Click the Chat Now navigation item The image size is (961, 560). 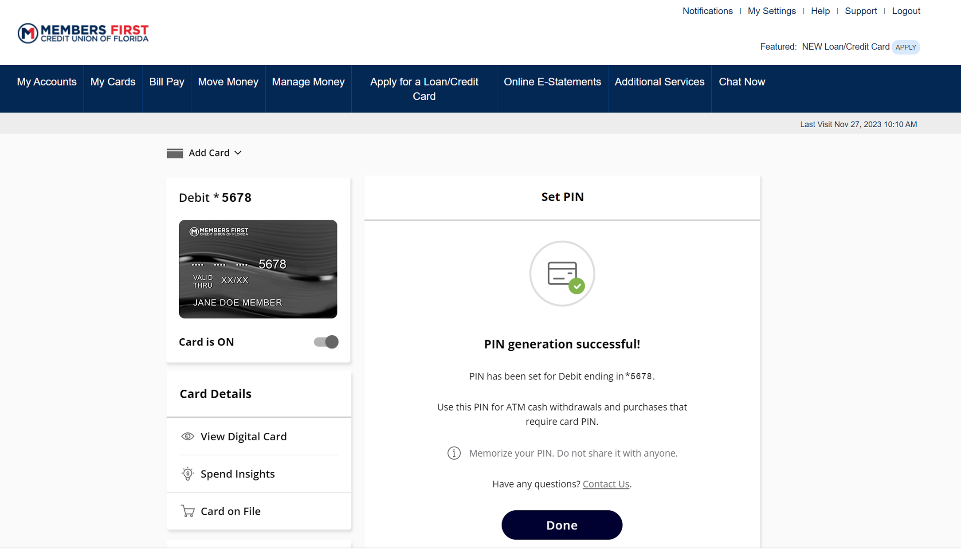tap(741, 81)
